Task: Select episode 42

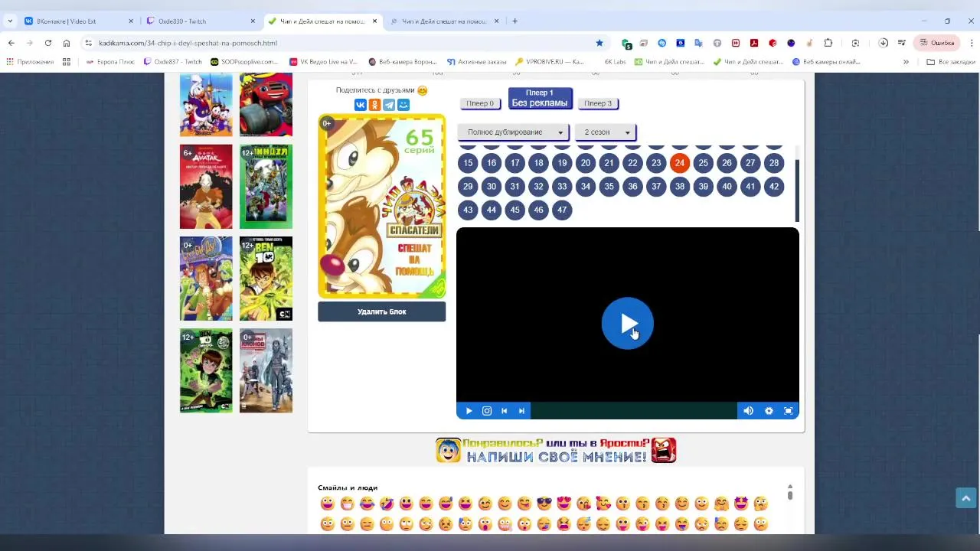Action: [x=774, y=187]
